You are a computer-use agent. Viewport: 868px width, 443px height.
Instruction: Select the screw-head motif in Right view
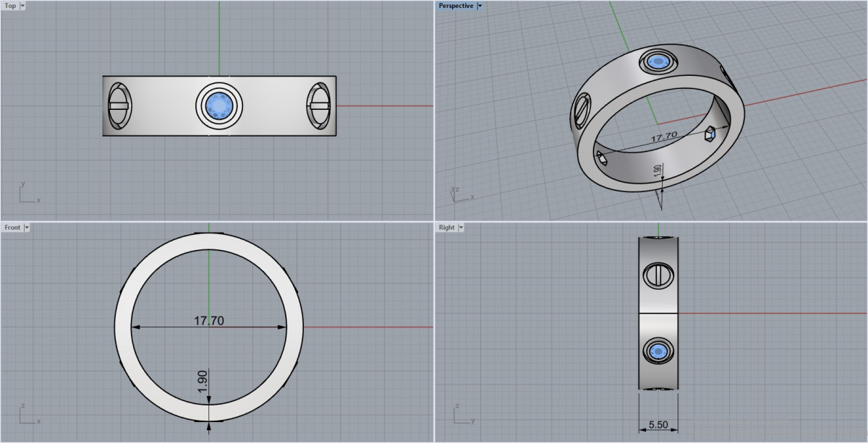(x=658, y=275)
